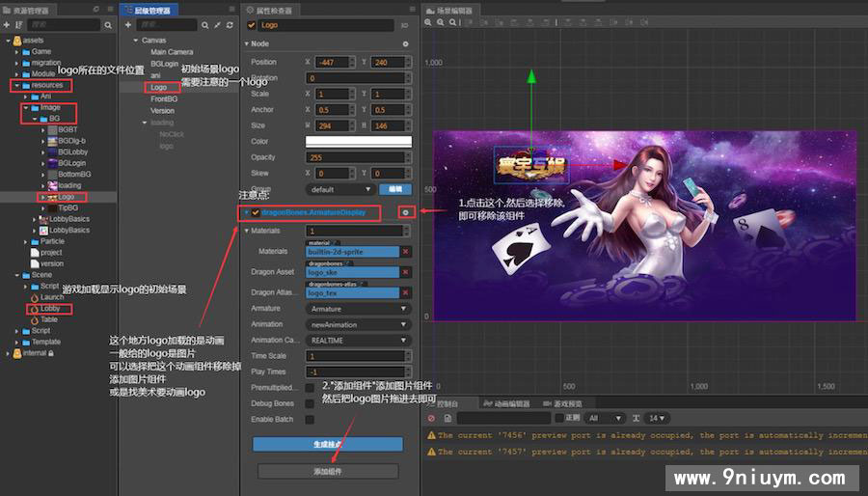Viewport: 868px width, 496px height.
Task: Collapse the Materials array section
Action: [x=246, y=231]
